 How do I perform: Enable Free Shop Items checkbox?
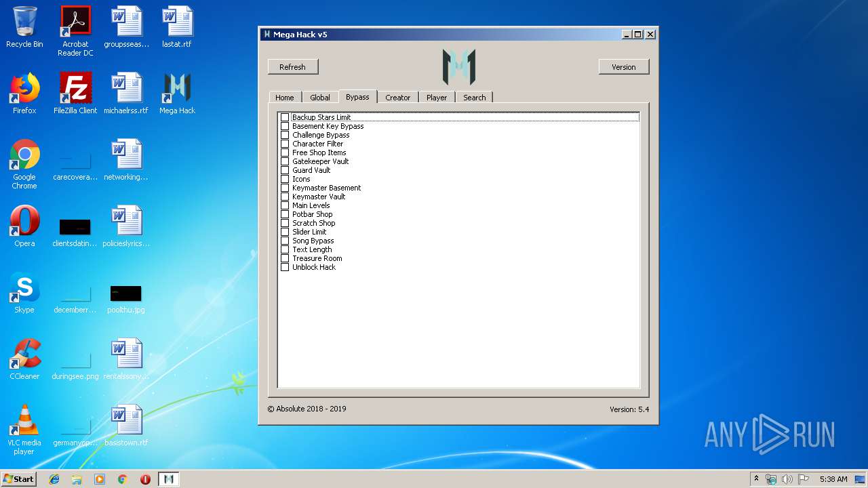[285, 152]
